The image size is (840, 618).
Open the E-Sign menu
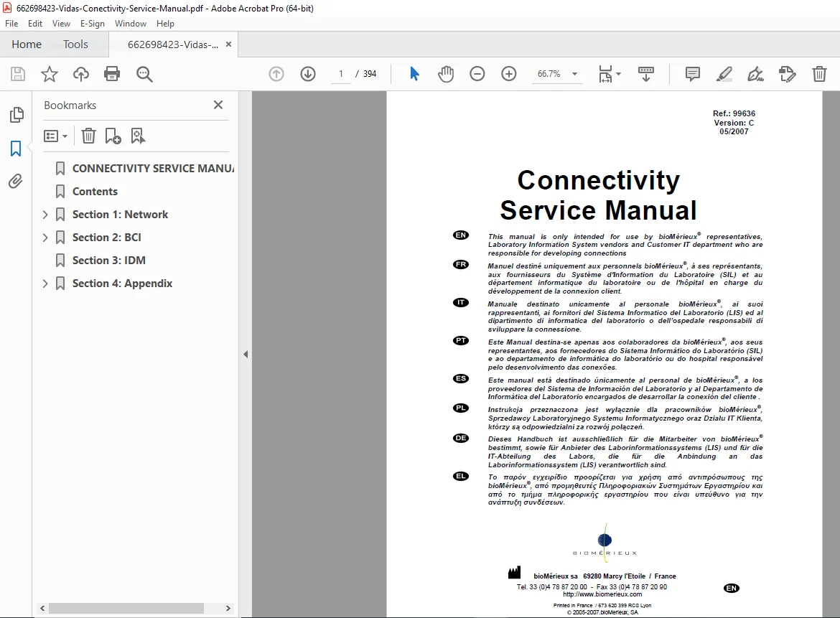(x=92, y=24)
